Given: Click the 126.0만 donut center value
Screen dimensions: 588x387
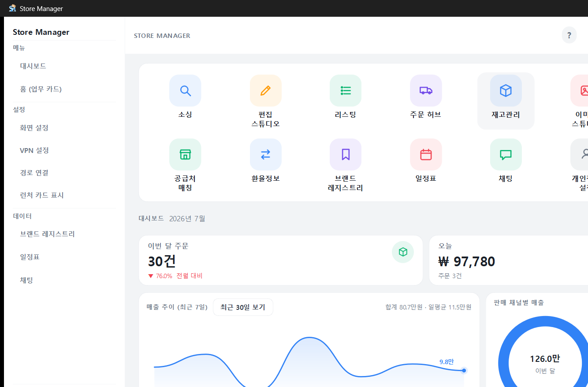Looking at the screenshot, I should pyautogui.click(x=545, y=359).
